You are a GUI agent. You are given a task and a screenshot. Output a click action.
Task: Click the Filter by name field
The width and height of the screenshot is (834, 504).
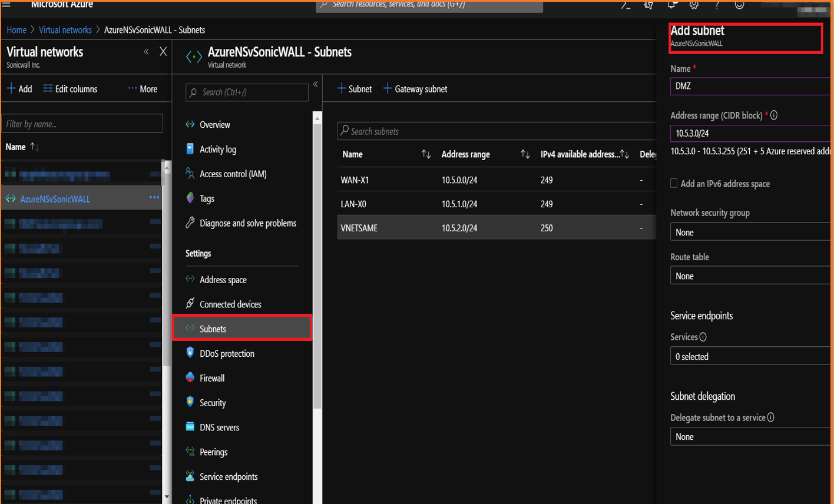click(82, 124)
